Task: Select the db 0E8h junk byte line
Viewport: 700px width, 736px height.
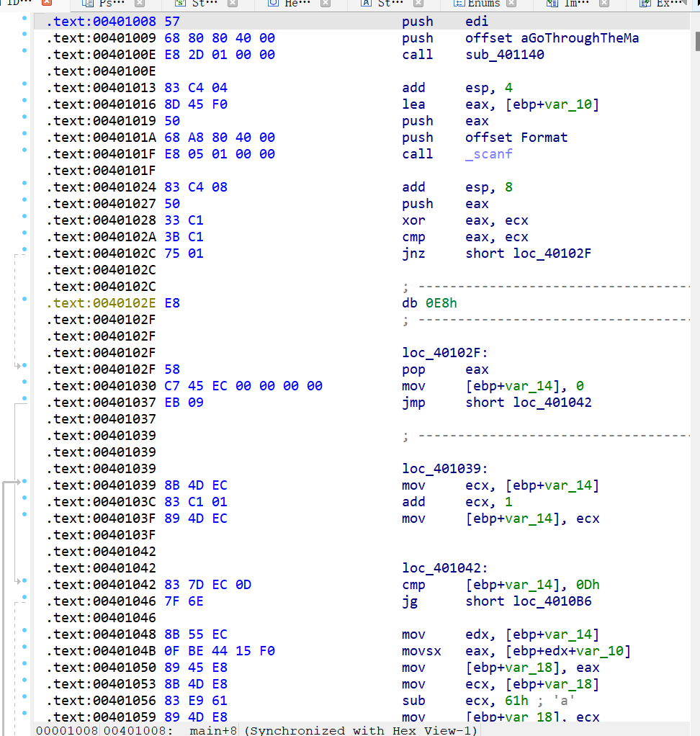Action: pos(429,303)
